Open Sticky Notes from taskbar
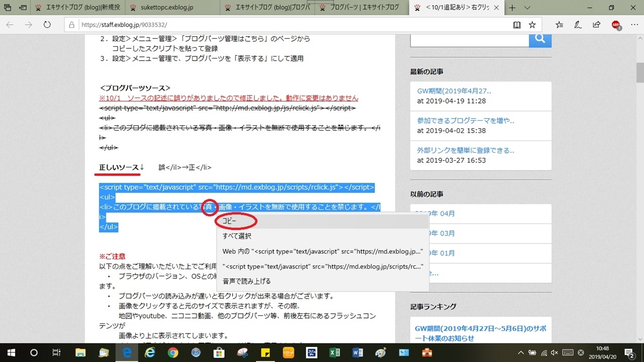 point(265,353)
